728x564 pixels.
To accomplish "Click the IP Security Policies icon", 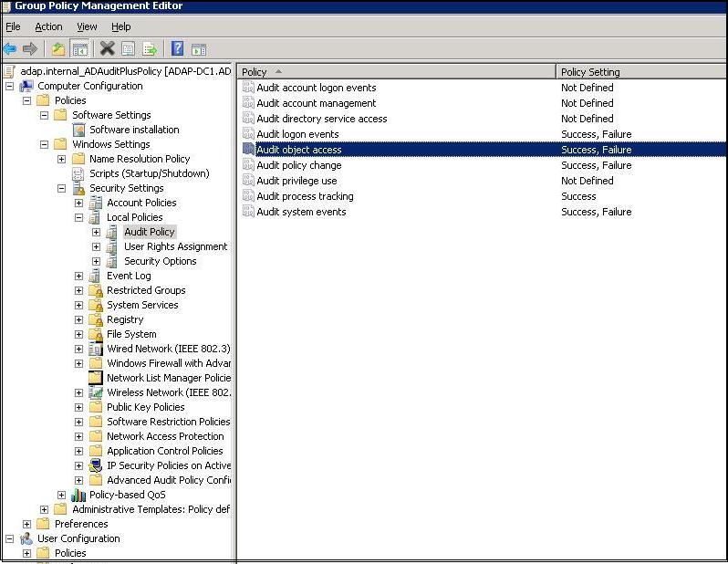I will [96, 465].
